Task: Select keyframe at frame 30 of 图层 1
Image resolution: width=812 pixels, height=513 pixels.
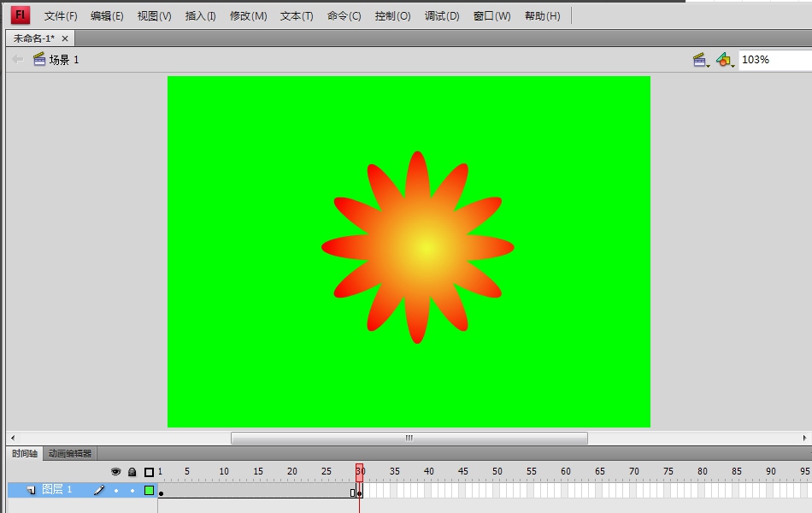Action: pyautogui.click(x=359, y=491)
